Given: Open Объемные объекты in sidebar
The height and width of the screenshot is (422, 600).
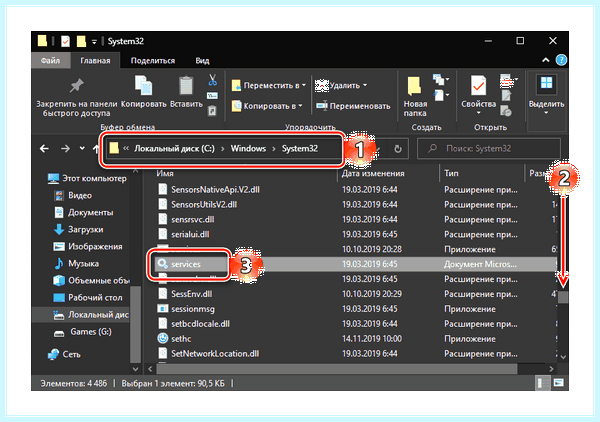Looking at the screenshot, I should pyautogui.click(x=91, y=280).
